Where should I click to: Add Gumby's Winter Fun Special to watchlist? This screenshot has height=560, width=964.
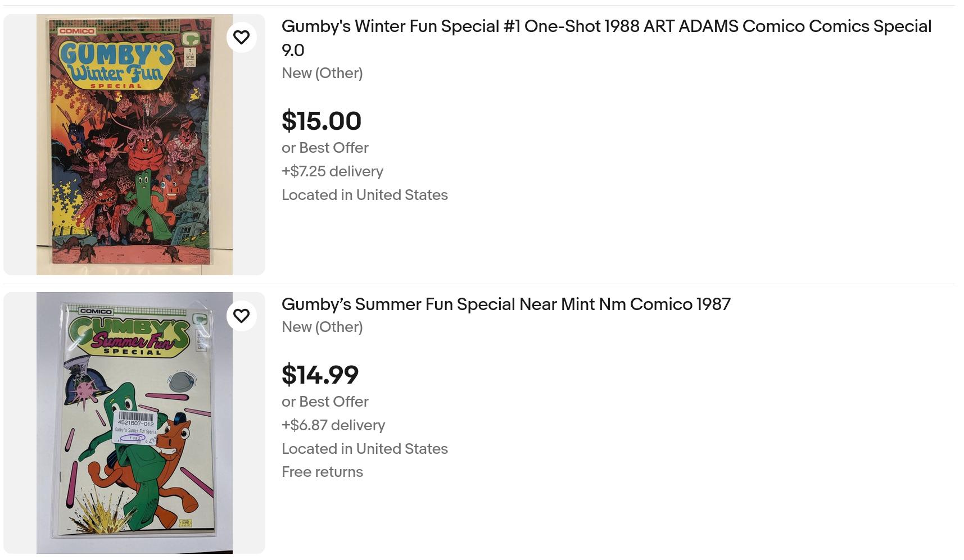pyautogui.click(x=241, y=37)
